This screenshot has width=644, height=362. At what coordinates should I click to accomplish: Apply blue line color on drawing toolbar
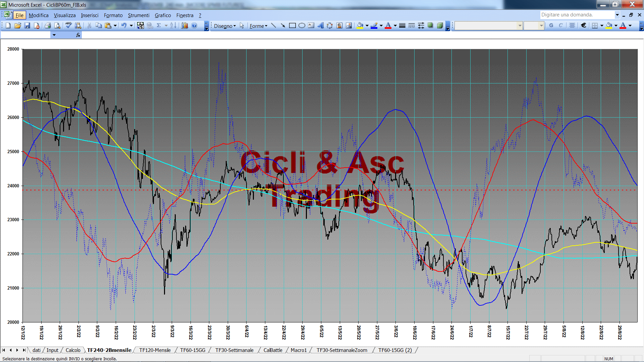pyautogui.click(x=374, y=25)
